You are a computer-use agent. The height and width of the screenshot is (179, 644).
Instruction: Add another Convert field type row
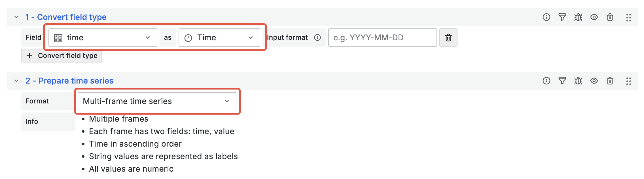click(x=62, y=56)
